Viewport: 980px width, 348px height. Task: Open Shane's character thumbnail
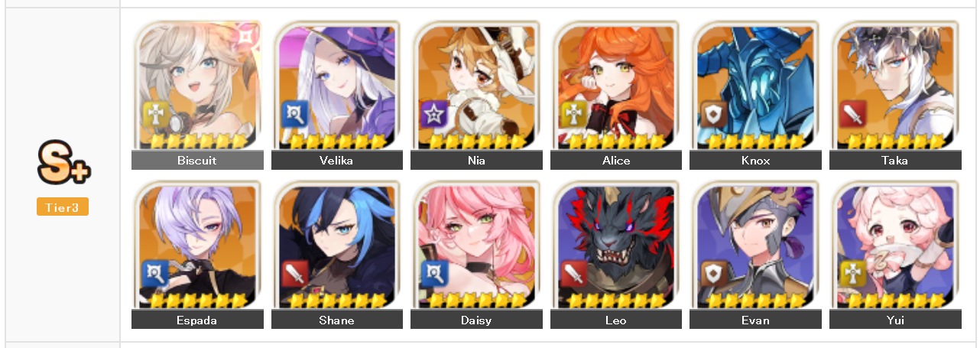click(337, 245)
